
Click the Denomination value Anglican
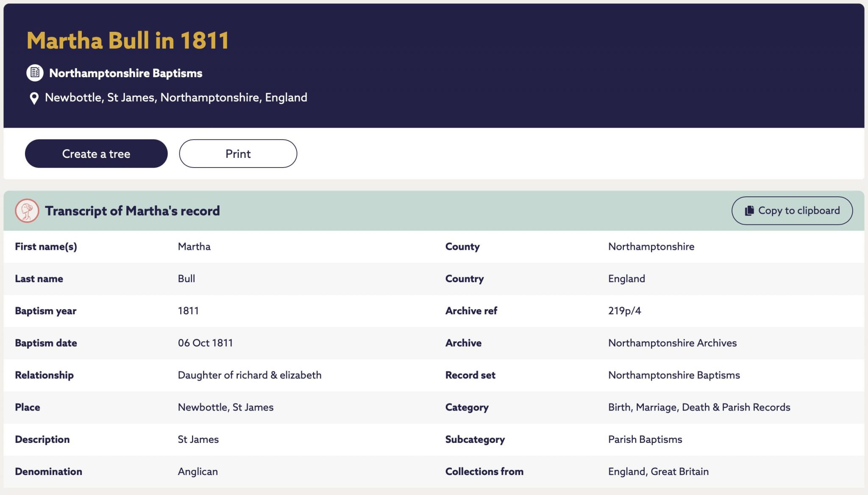(198, 472)
